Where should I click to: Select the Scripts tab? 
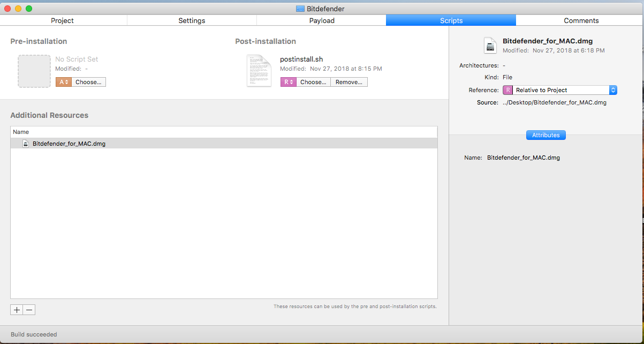(x=451, y=20)
